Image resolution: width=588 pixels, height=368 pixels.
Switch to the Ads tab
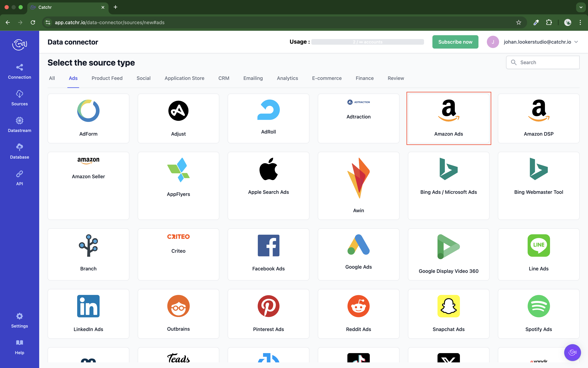pos(73,78)
